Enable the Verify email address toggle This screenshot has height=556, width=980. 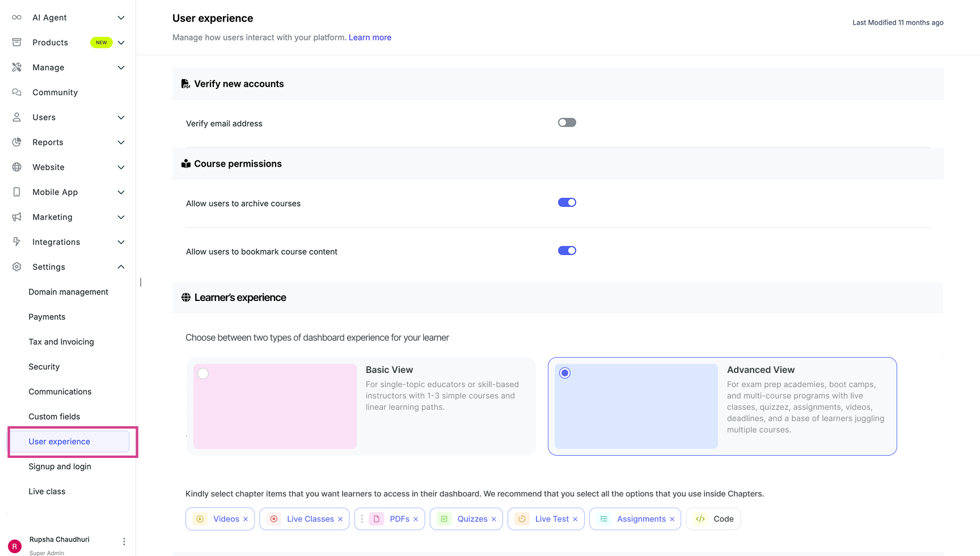click(567, 123)
